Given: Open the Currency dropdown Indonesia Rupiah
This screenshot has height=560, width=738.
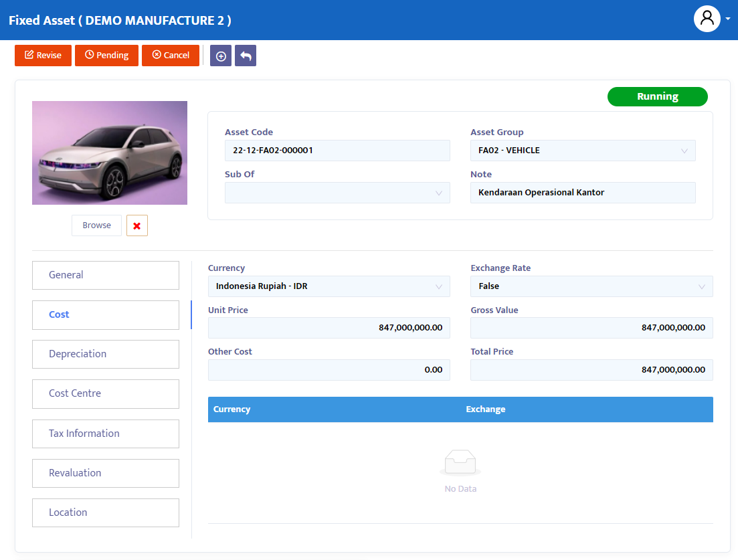Looking at the screenshot, I should 329,286.
